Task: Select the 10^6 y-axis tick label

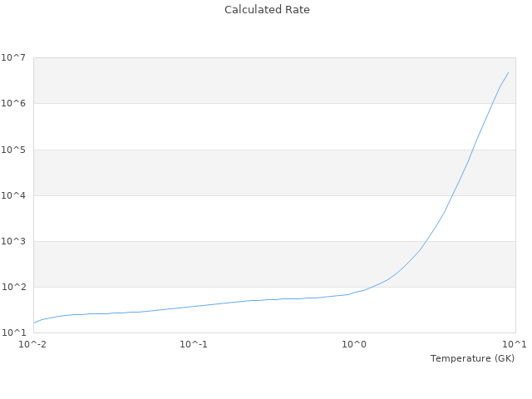Action: pos(13,103)
